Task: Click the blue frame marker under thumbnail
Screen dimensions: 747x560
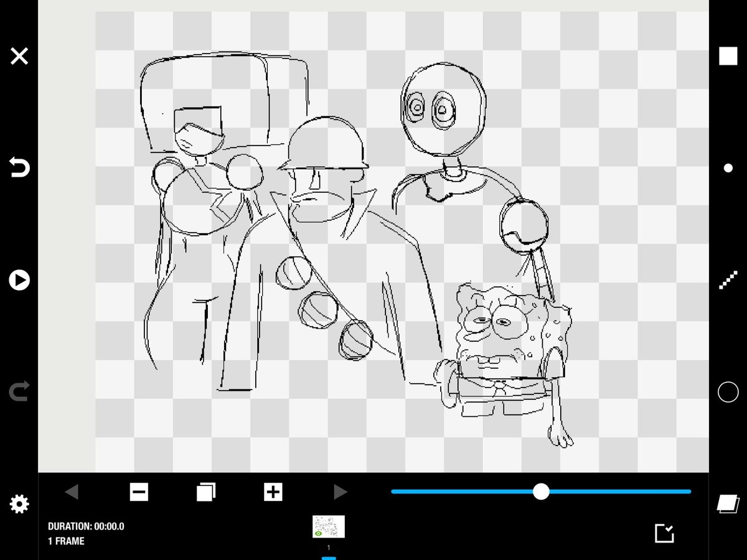Action: click(x=329, y=558)
